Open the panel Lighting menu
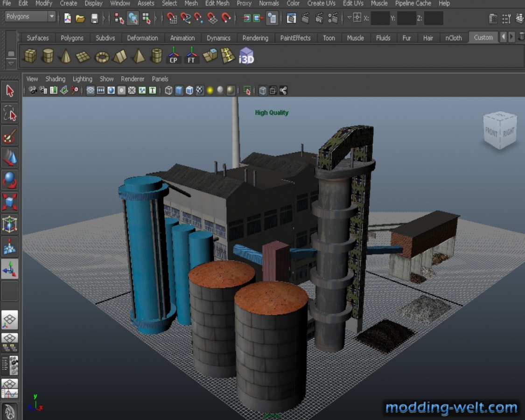Screen dimensions: 525x420 tap(82, 79)
